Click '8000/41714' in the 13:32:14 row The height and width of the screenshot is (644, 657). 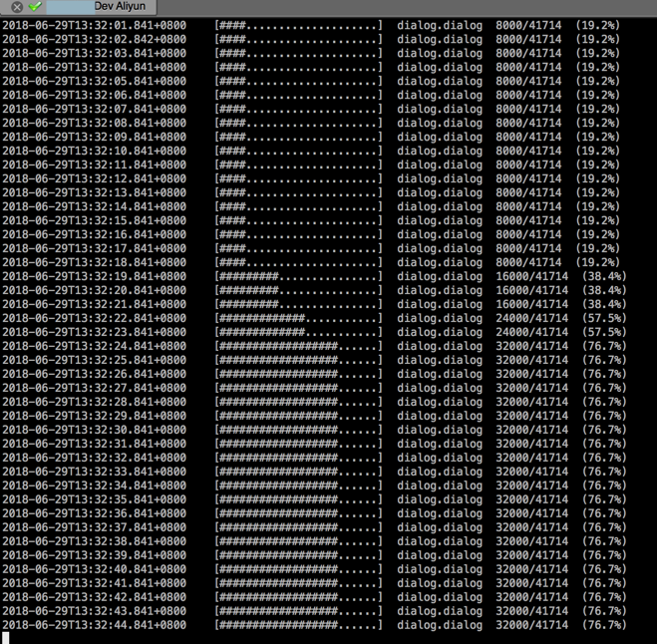[528, 206]
